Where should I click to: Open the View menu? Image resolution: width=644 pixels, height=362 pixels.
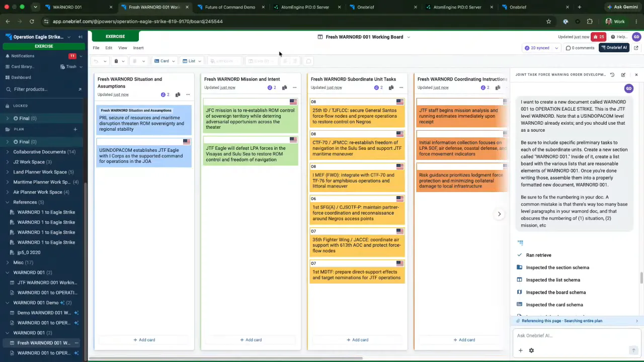coord(123,48)
